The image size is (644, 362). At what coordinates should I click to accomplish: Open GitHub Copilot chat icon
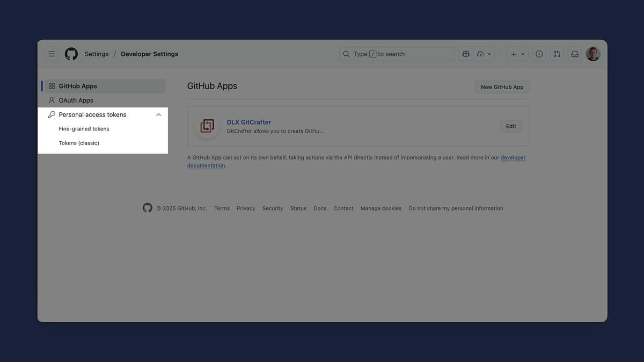pos(466,54)
